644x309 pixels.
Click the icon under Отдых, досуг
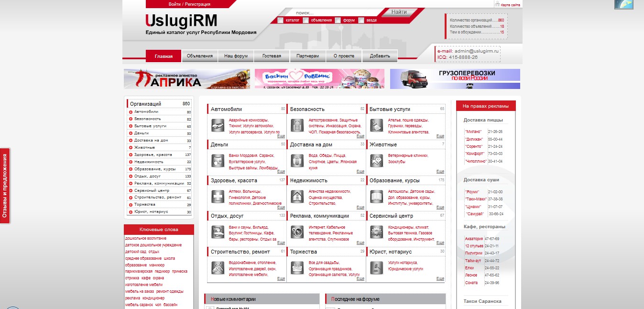point(218,232)
